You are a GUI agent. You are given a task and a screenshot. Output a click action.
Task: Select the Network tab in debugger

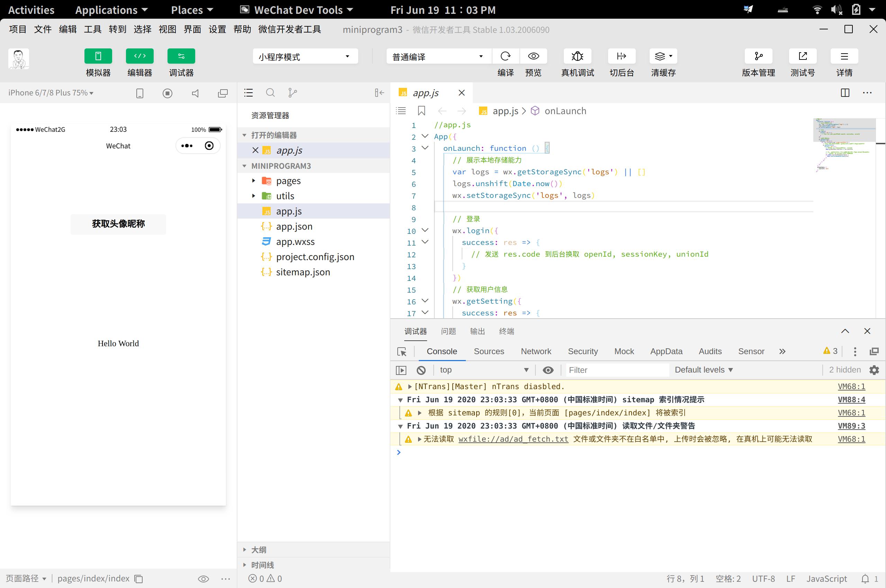click(536, 351)
